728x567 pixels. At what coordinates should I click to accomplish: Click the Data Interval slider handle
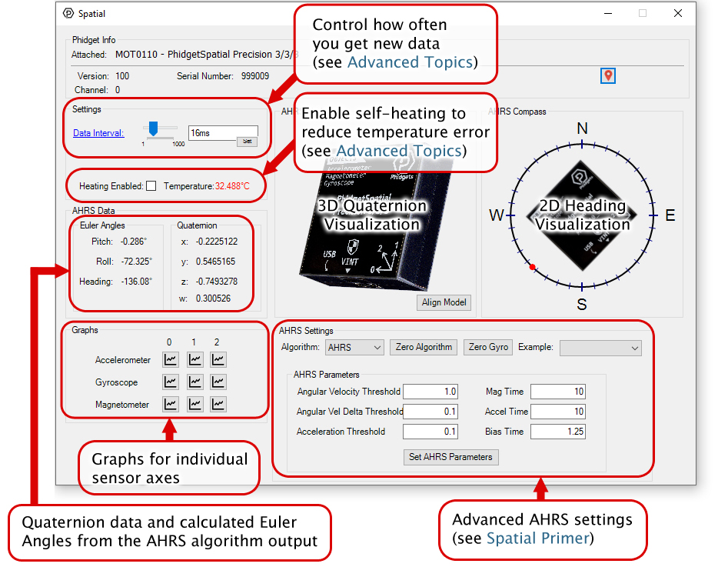(x=153, y=128)
